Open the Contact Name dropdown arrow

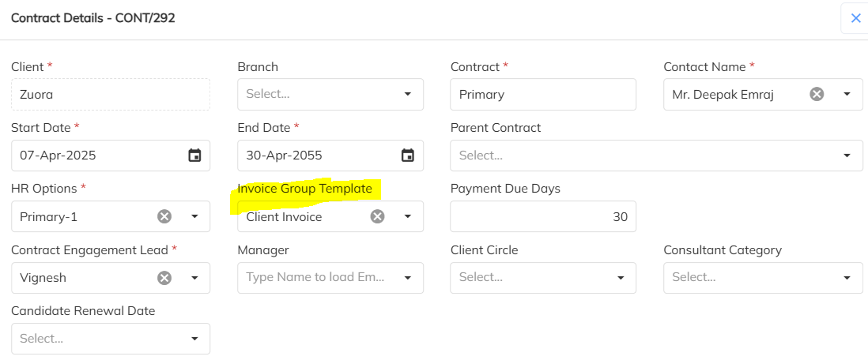coord(847,94)
